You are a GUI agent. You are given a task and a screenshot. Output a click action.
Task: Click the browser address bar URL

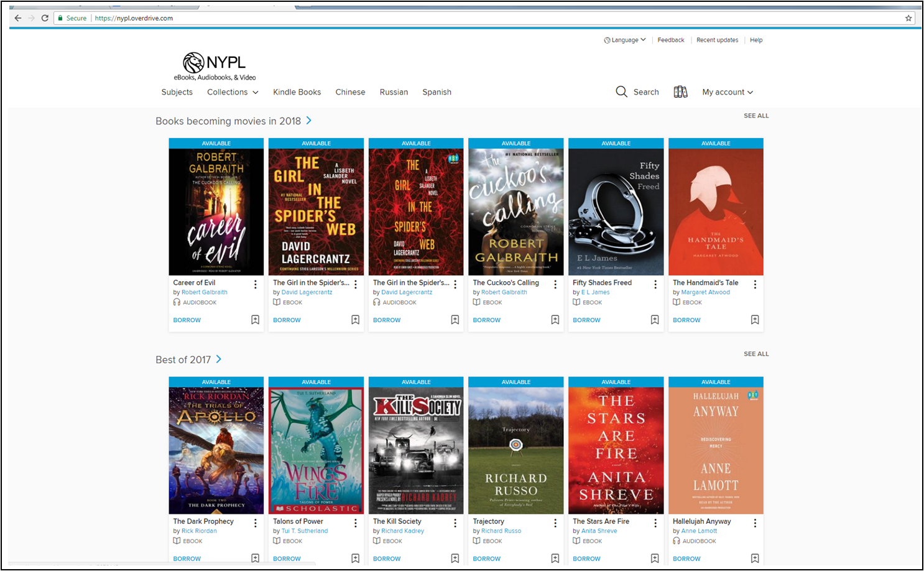134,18
